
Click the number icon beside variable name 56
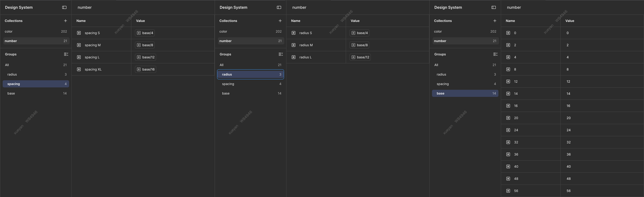coord(508,191)
